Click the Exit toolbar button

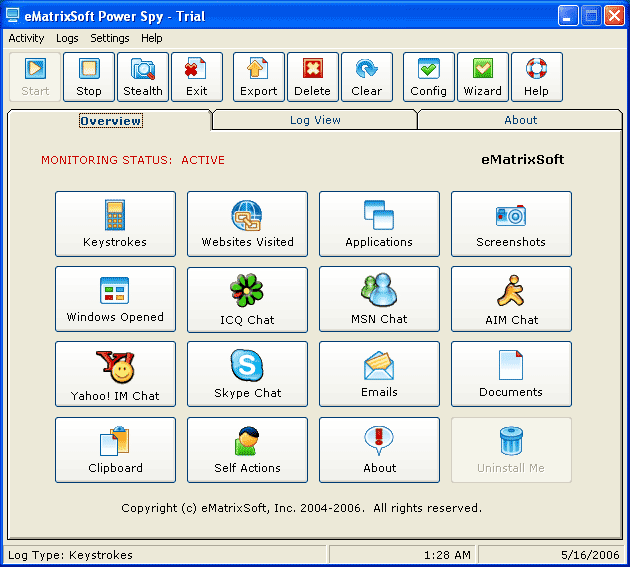point(196,77)
